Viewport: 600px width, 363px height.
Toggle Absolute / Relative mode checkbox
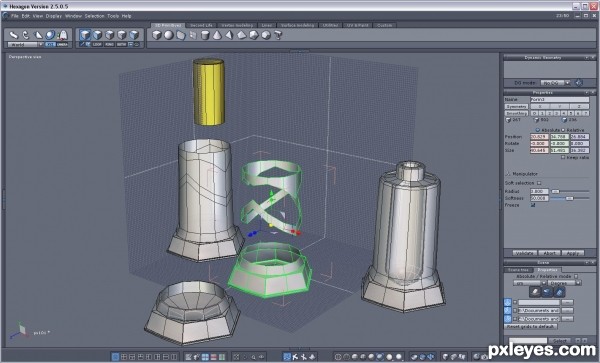point(576,276)
